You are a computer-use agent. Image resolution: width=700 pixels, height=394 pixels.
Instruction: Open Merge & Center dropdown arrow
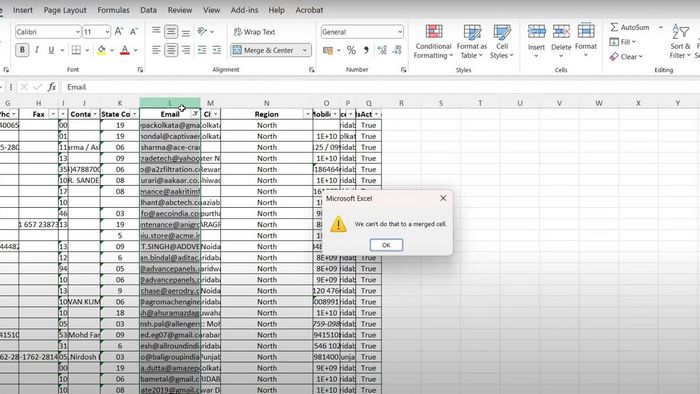coord(305,50)
